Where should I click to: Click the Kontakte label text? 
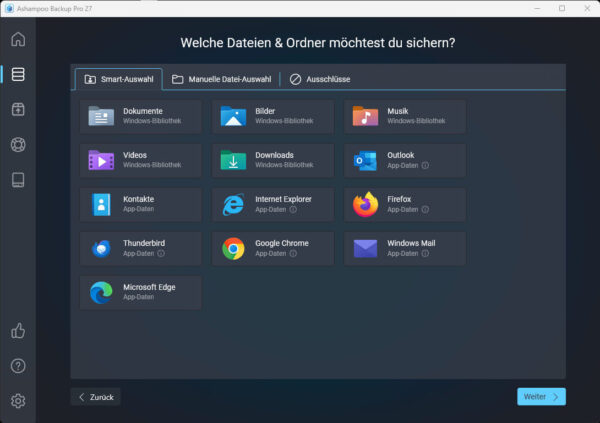[x=139, y=199]
